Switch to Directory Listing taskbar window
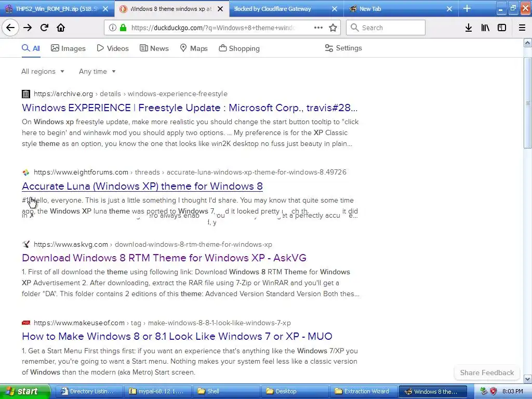The image size is (532, 399). coord(88,391)
